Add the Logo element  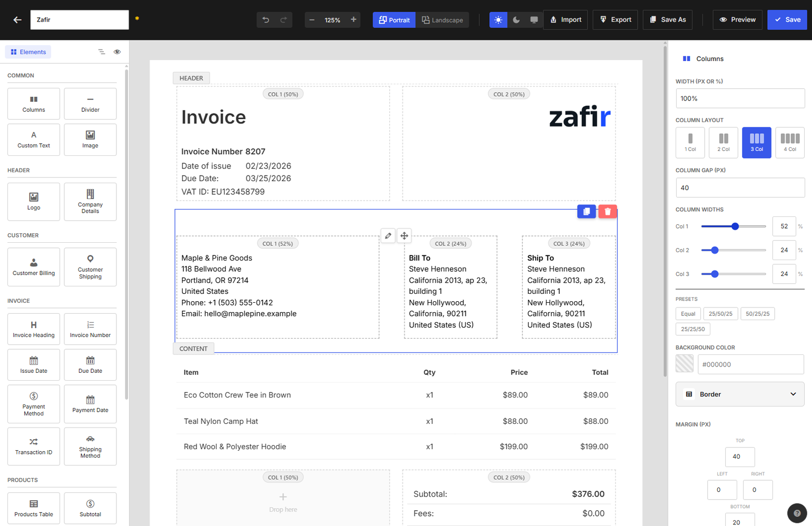(x=34, y=202)
